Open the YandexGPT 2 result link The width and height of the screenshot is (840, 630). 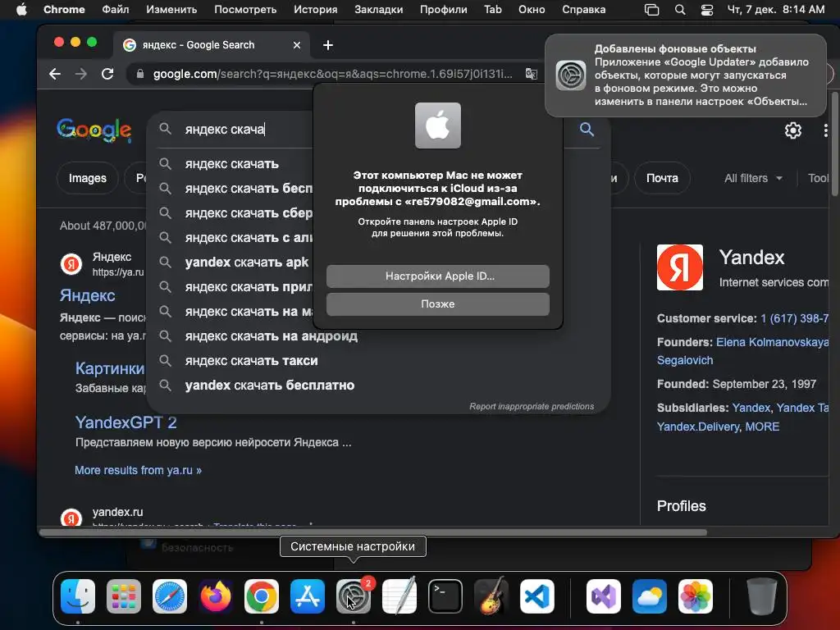coord(126,422)
